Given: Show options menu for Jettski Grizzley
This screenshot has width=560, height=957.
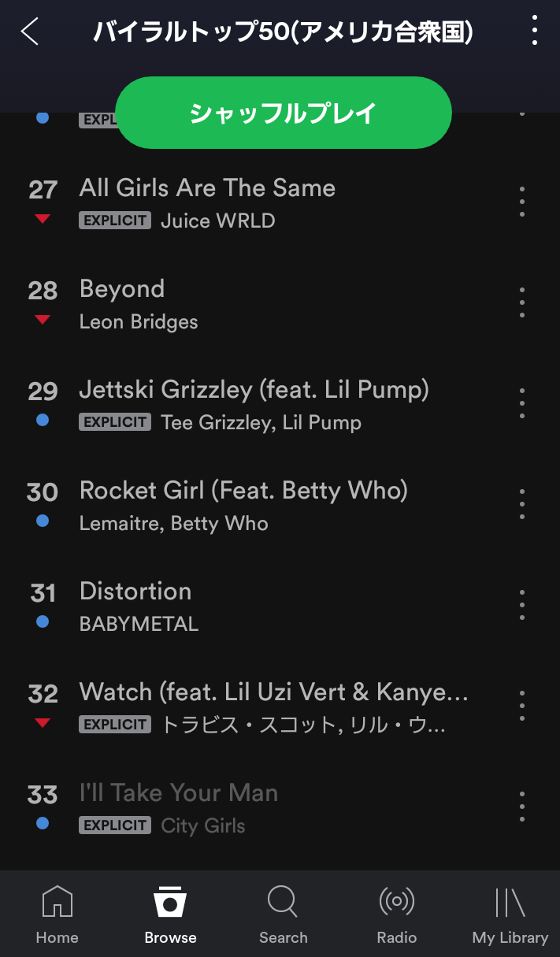Looking at the screenshot, I should click(x=521, y=403).
